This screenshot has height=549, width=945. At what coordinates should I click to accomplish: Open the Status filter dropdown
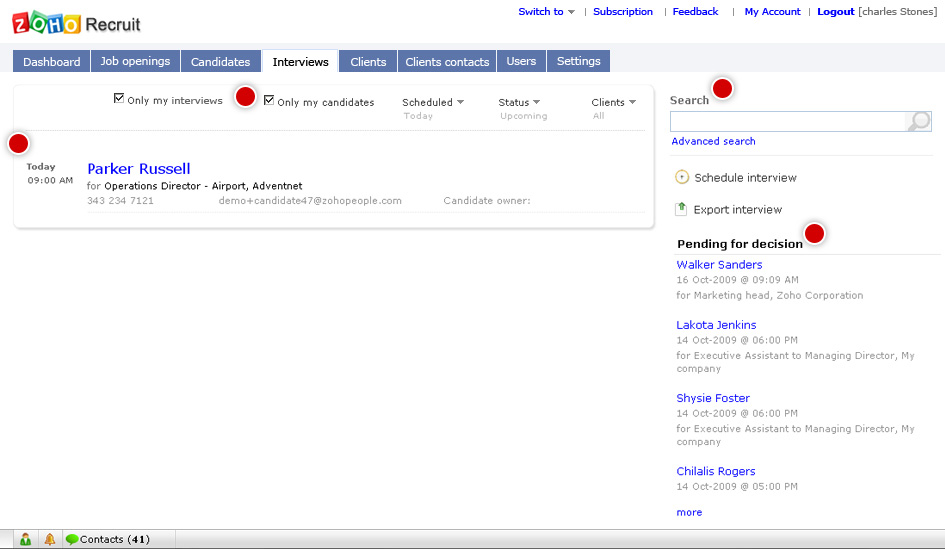click(x=519, y=102)
